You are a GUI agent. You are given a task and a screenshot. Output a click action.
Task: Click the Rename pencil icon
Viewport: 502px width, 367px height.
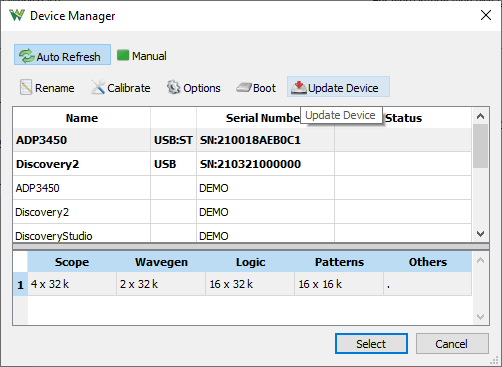(26, 87)
